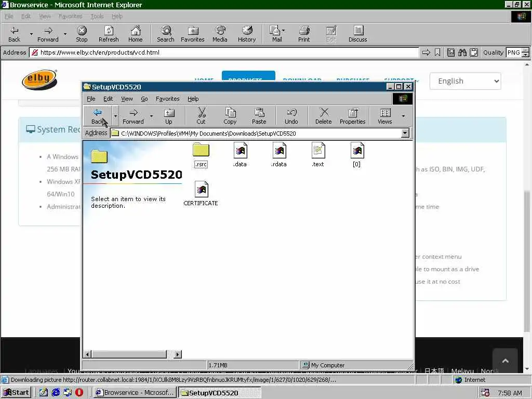
Task: Open the Go menu in SetupVCD5520 window
Action: [x=144, y=99]
